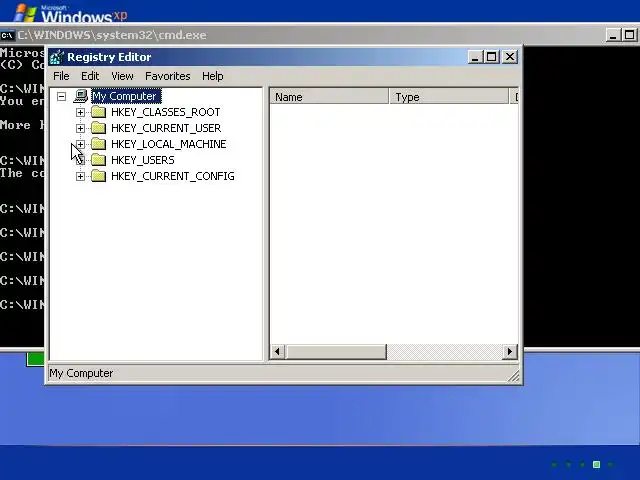Minimize the cmd.exe window
Image resolution: width=640 pixels, height=480 pixels.
612,35
